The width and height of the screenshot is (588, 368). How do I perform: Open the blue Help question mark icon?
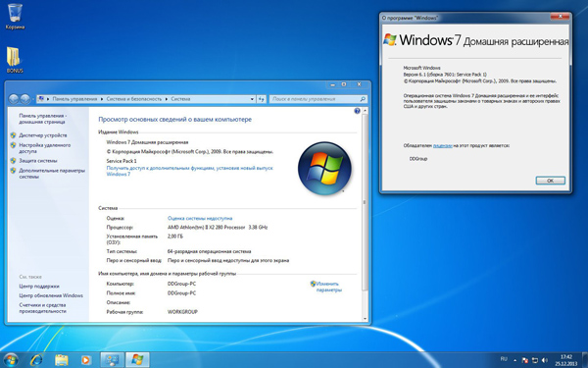[x=357, y=111]
